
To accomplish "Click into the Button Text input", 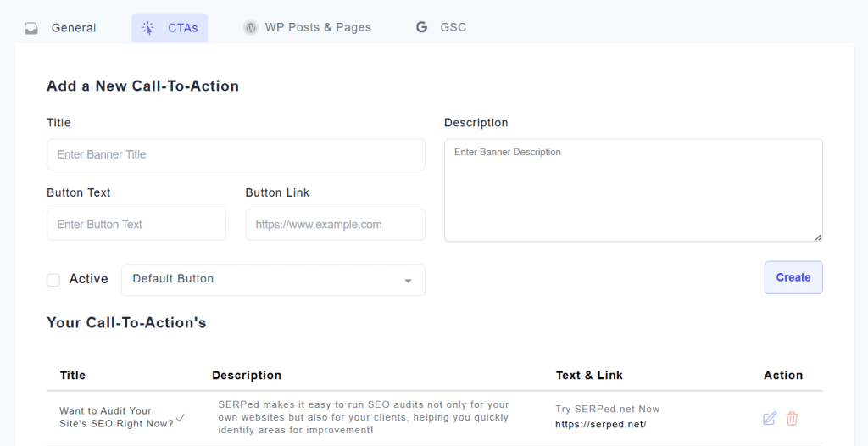I will 136,225.
